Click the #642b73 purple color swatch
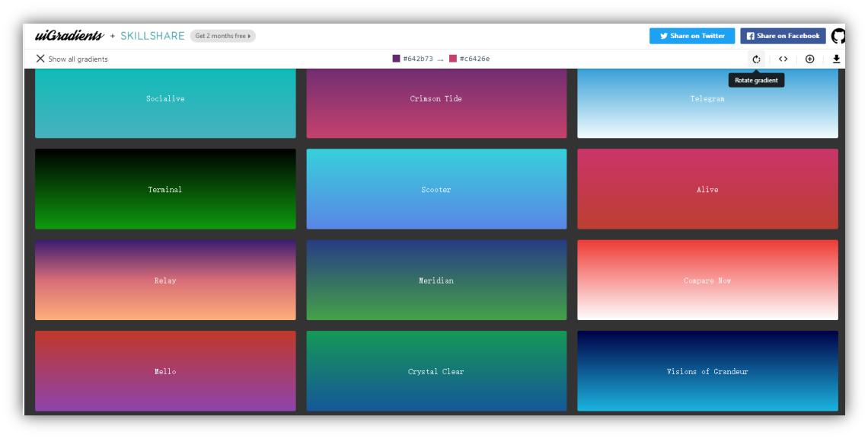The image size is (868, 439). (x=396, y=58)
